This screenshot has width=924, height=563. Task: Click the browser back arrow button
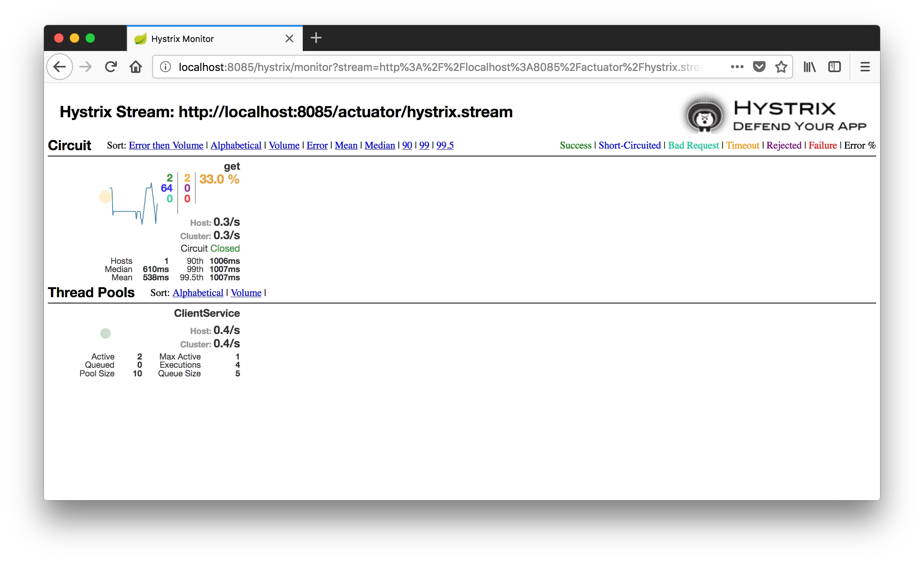(60, 67)
